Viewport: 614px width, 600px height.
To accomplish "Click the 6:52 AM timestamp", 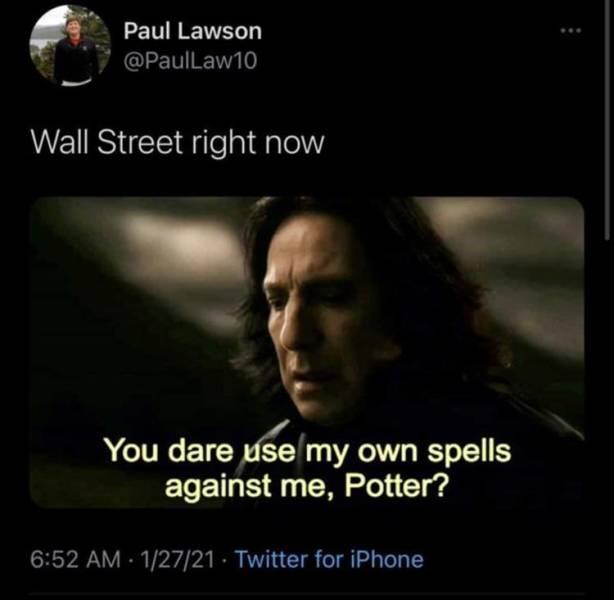I will [x=76, y=559].
